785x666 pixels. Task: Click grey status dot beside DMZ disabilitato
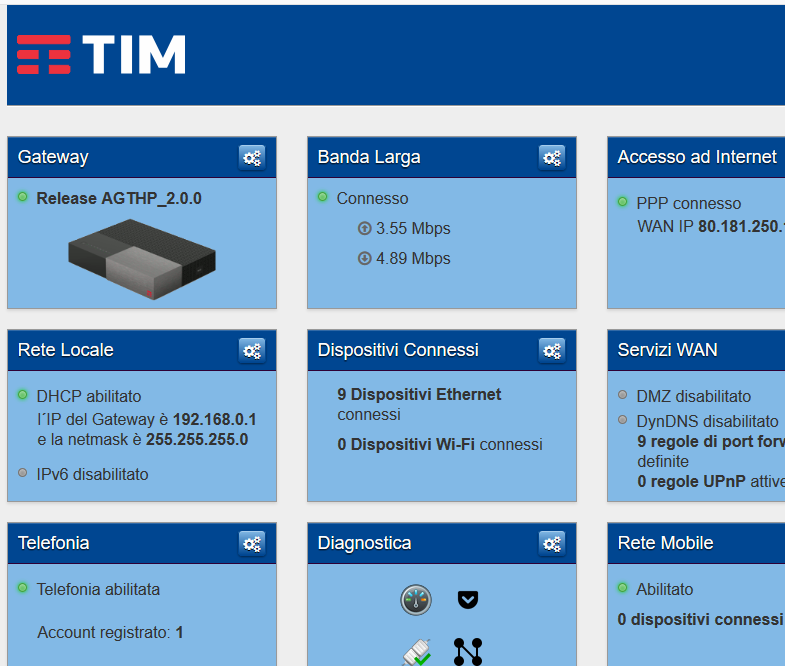[x=622, y=395]
